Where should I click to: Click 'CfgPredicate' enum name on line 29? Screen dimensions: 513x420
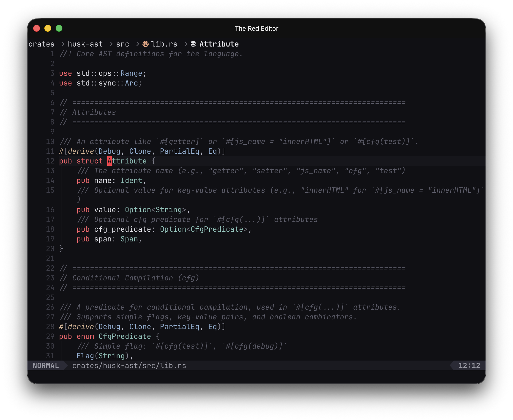tap(125, 336)
